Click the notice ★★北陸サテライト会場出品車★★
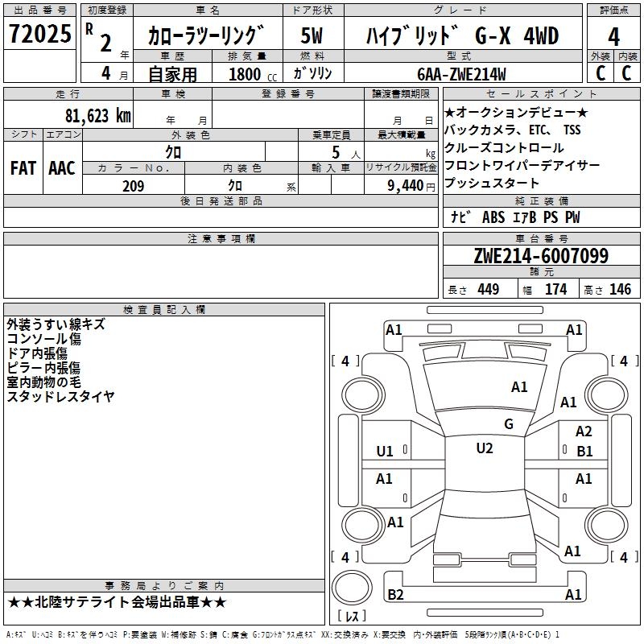 point(117,602)
